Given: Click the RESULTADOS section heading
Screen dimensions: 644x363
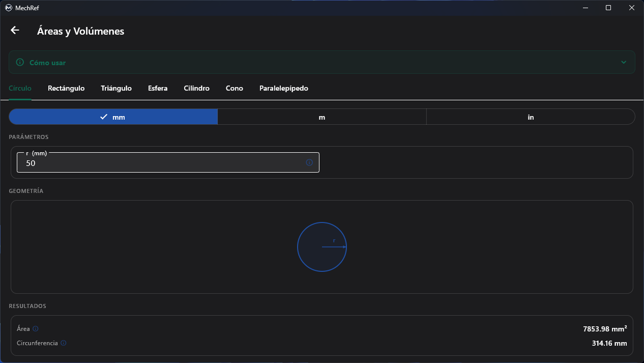Looking at the screenshot, I should 28,306.
